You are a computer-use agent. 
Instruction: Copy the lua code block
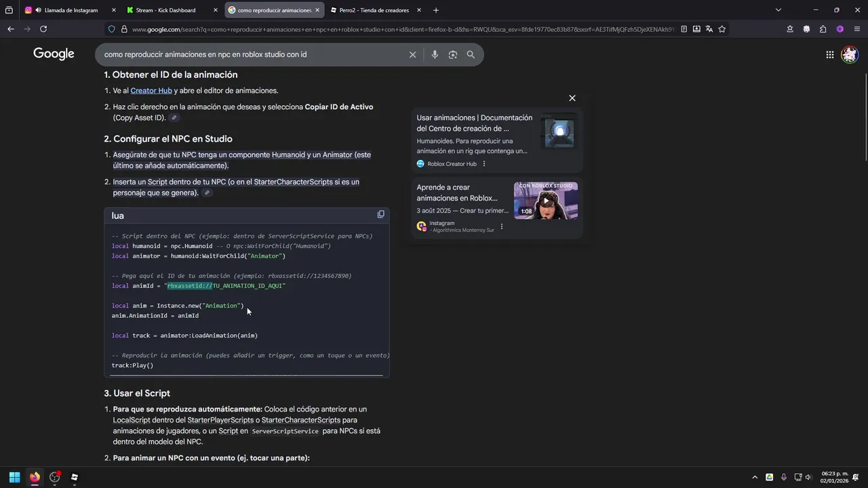point(380,214)
